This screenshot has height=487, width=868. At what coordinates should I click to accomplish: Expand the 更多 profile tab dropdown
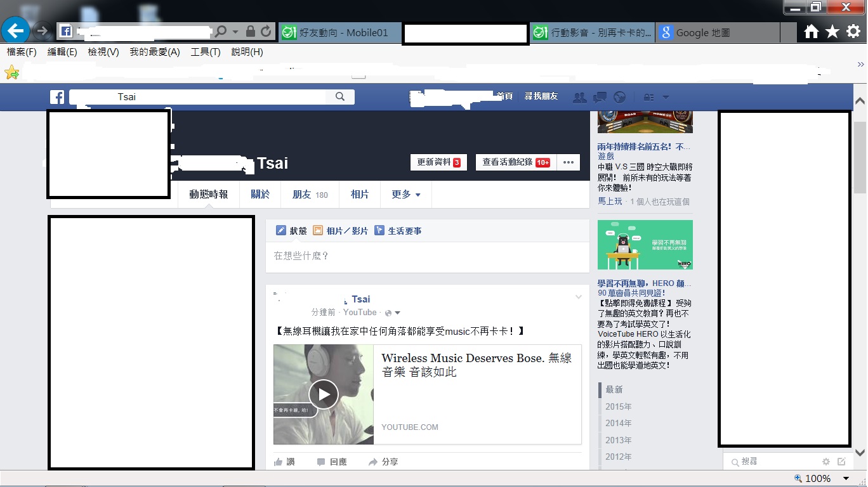coord(406,195)
